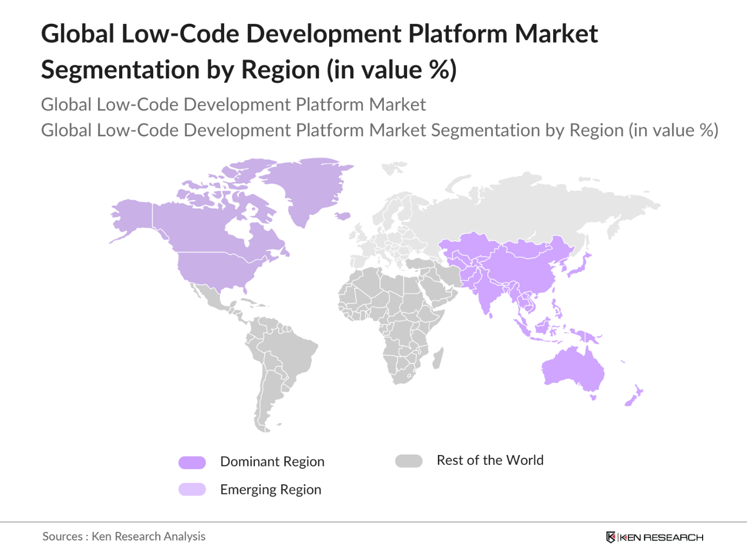Click the KEN RESEARCH brand wordmark
The width and height of the screenshot is (747, 560).
point(661,537)
